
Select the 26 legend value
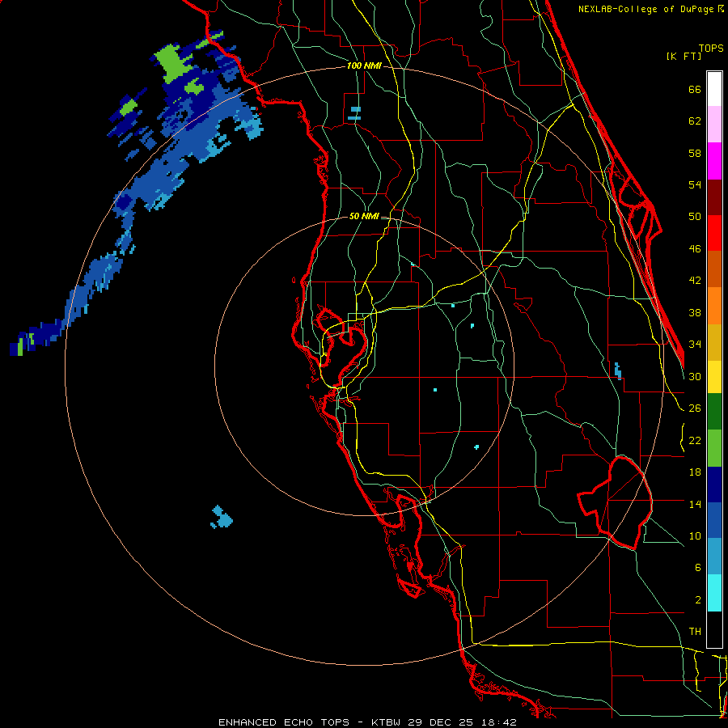click(x=695, y=408)
